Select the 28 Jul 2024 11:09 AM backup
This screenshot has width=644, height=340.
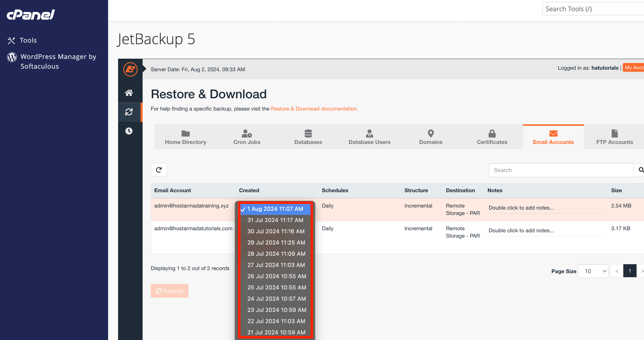pos(275,254)
